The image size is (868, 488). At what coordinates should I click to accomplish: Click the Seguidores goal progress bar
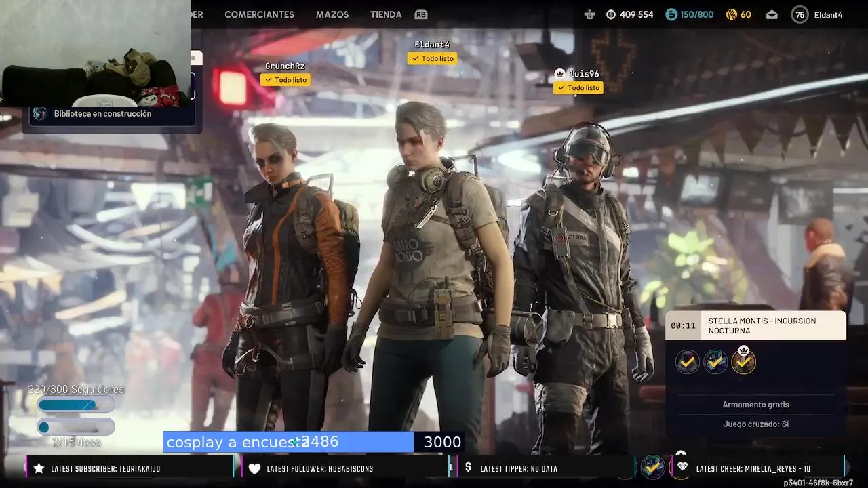tap(76, 405)
